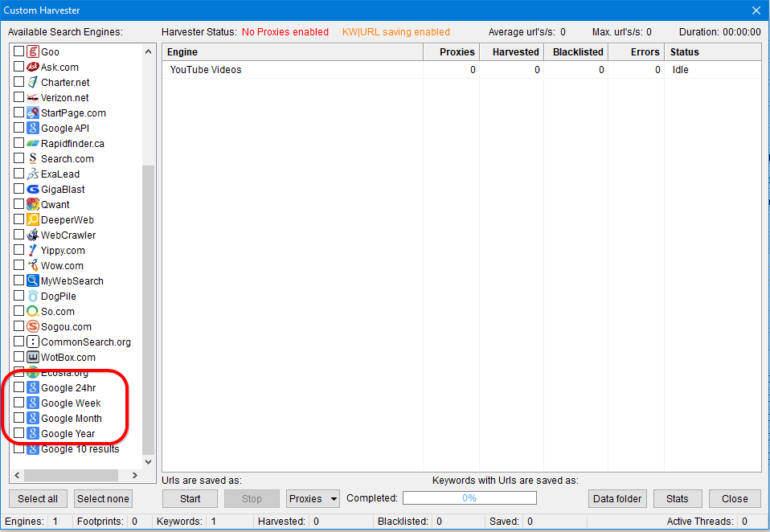Screen dimensions: 770x532
Task: Enable the GigaBlast checkbox
Action: tap(18, 189)
